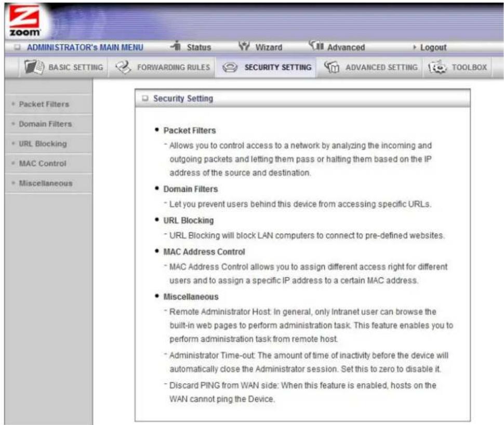The height and width of the screenshot is (425, 504).
Task: Click the Status walking-figure icon
Action: click(x=176, y=46)
